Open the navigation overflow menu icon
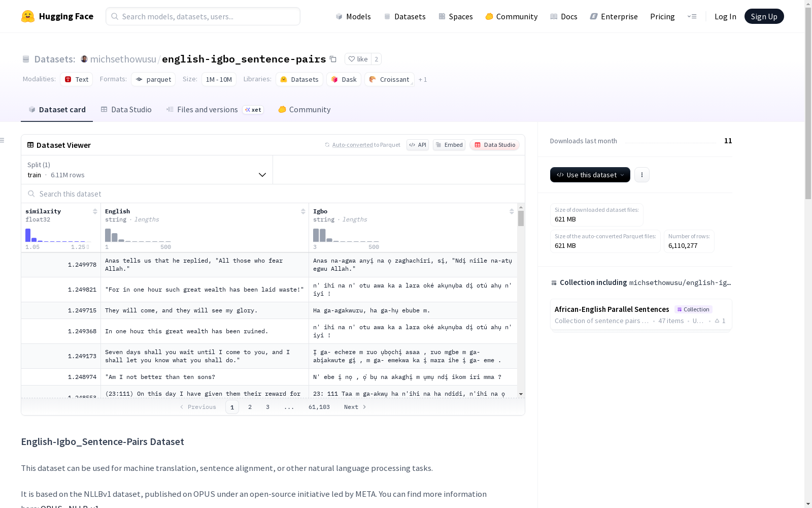The width and height of the screenshot is (812, 508). [692, 16]
